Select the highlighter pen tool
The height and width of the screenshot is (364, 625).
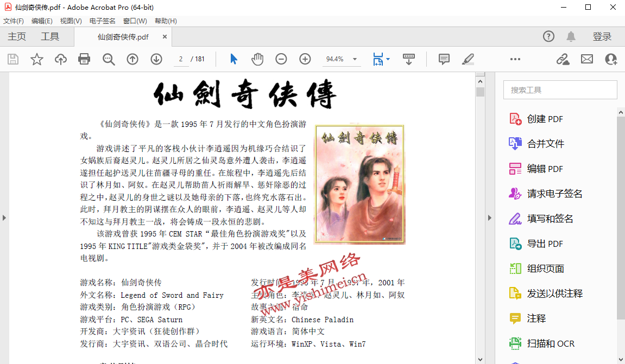coord(468,59)
